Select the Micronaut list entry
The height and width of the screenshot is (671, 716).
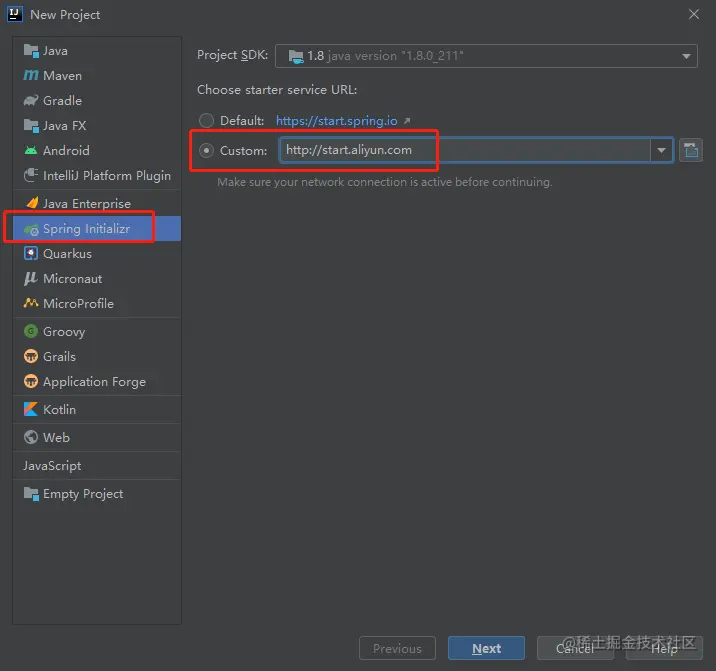97,279
